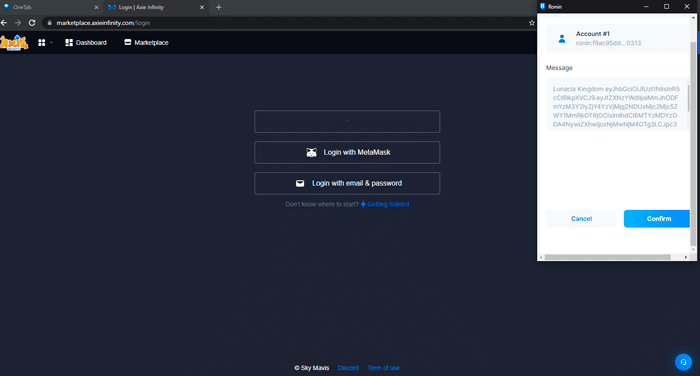Click the Ronin vertical scrollbar
This screenshot has height=376, width=700.
coord(693,144)
